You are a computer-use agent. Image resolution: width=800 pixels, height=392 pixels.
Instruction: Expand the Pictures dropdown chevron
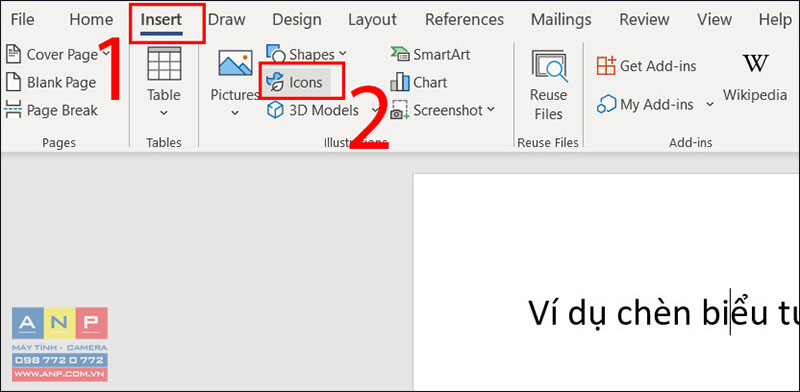click(x=235, y=113)
